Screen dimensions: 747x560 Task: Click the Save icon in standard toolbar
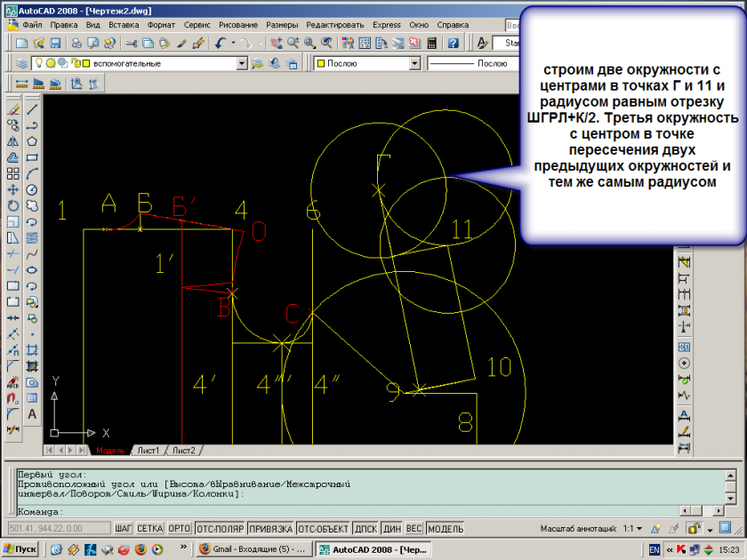(55, 43)
